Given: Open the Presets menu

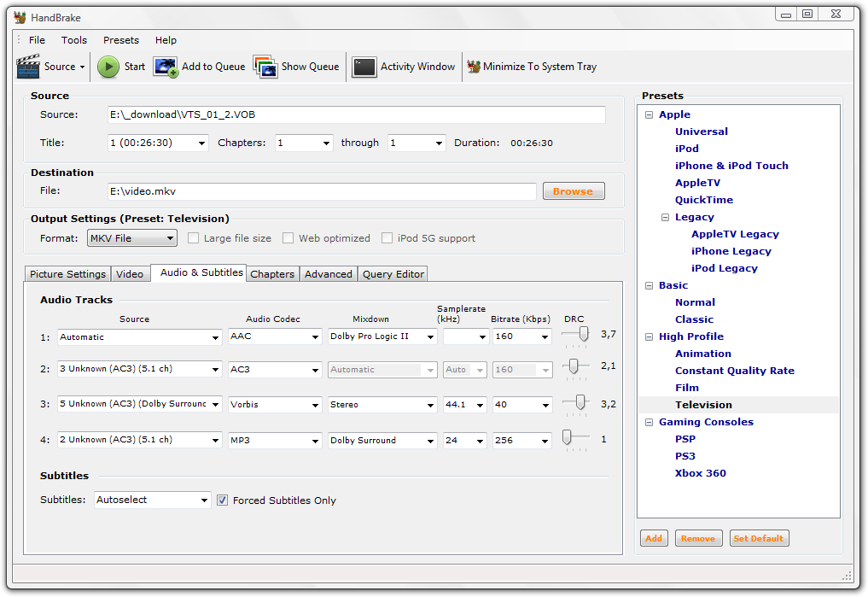Looking at the screenshot, I should [121, 40].
